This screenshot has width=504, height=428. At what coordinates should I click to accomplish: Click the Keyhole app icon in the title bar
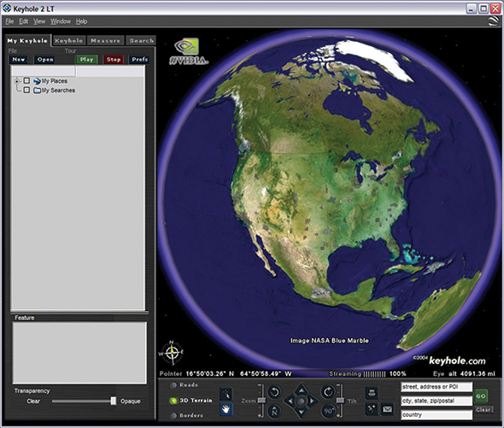pyautogui.click(x=7, y=8)
